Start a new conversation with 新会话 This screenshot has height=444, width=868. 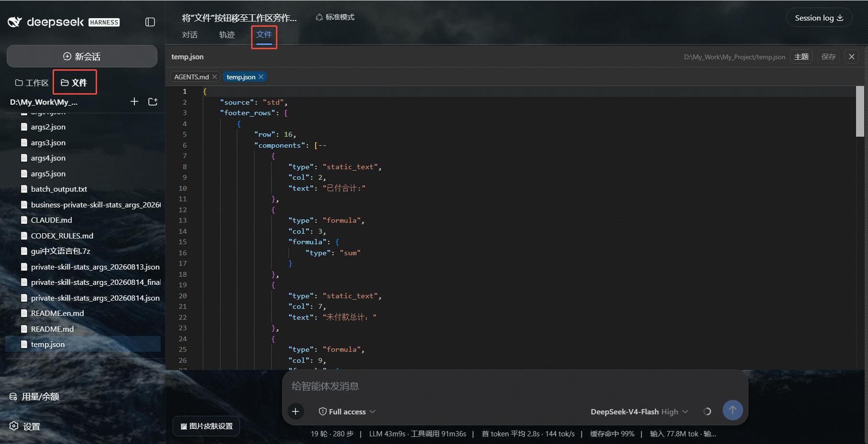click(82, 56)
